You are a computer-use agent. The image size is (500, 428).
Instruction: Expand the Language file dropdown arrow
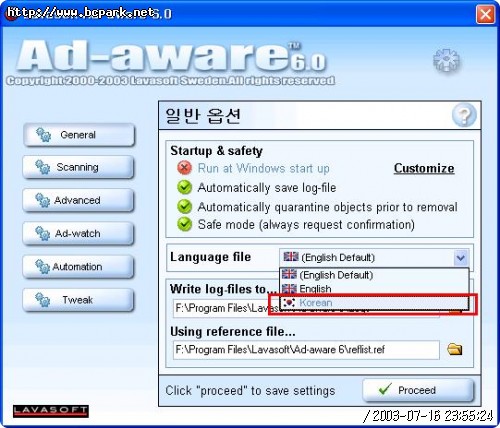click(x=461, y=257)
